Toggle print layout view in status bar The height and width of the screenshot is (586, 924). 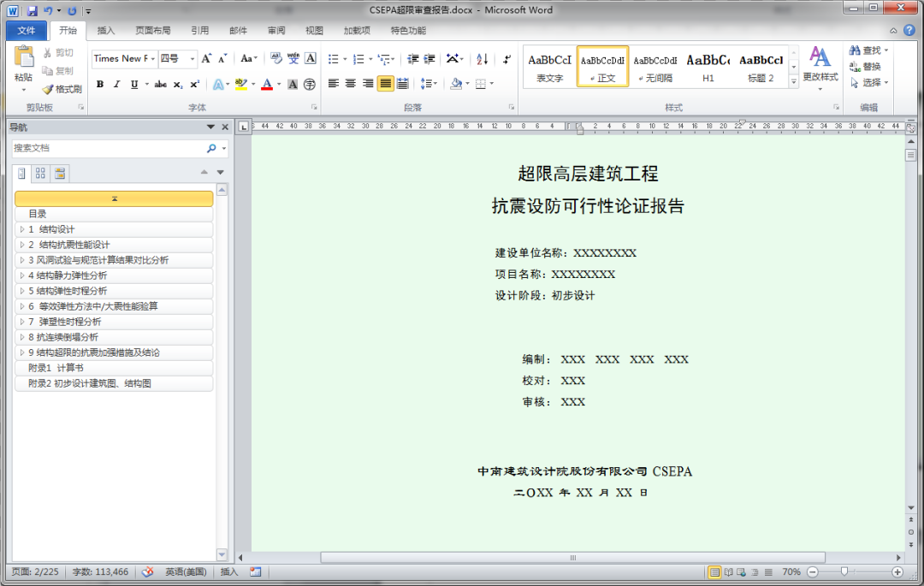tap(714, 571)
